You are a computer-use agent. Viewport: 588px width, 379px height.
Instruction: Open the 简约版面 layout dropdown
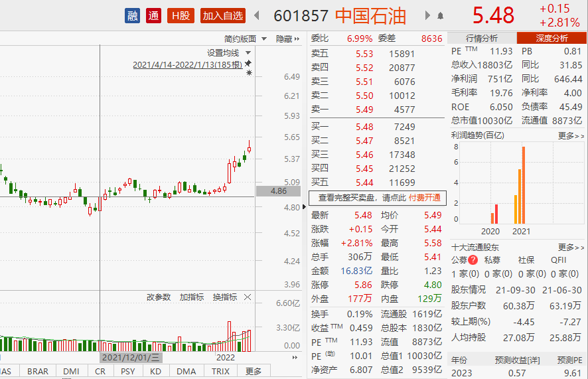pos(246,38)
